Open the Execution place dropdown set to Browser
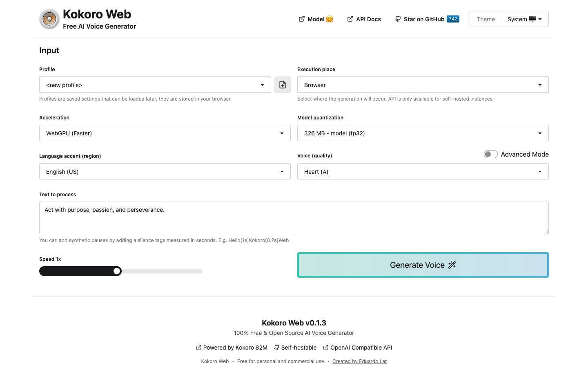Image resolution: width=588 pixels, height=368 pixels. click(423, 85)
